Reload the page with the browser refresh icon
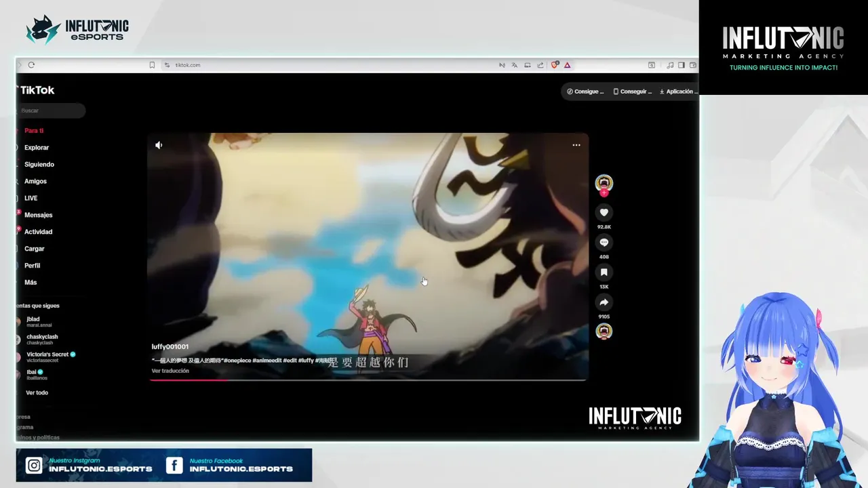The height and width of the screenshot is (488, 868). click(31, 65)
